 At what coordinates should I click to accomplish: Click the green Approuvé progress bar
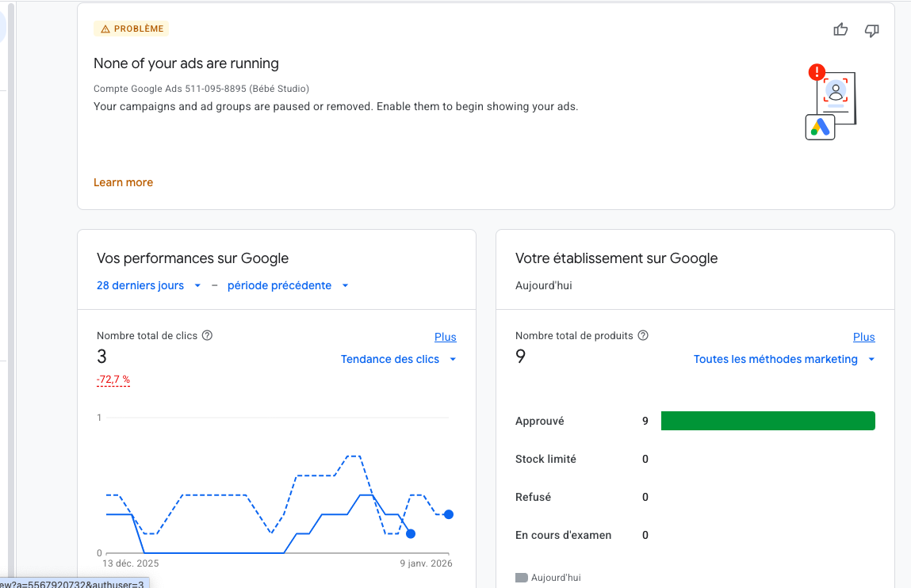tap(767, 421)
